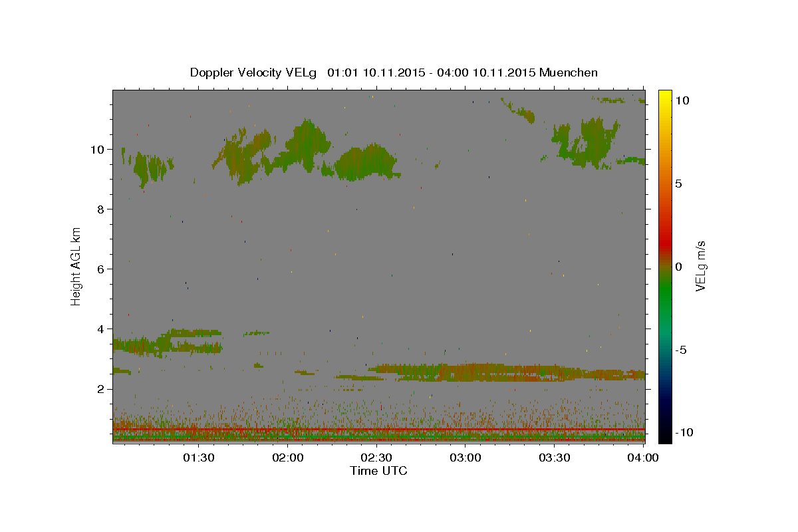The image size is (798, 532).
Task: Click the colorbar top tick label 10
Action: tap(682, 100)
